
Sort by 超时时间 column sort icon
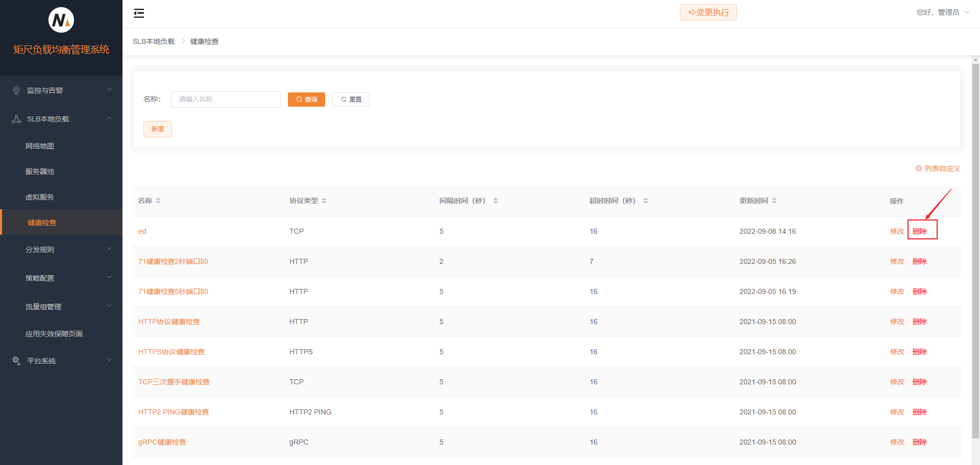point(646,201)
